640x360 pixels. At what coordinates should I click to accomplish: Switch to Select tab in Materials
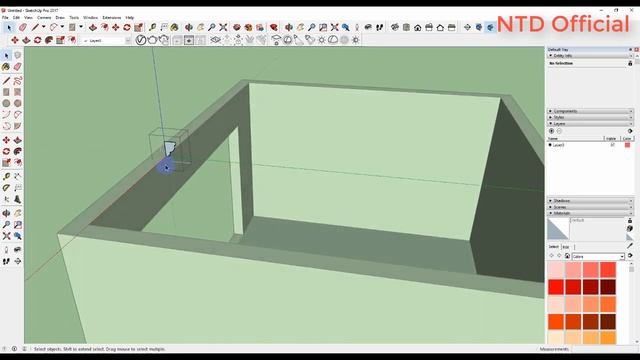pos(553,247)
